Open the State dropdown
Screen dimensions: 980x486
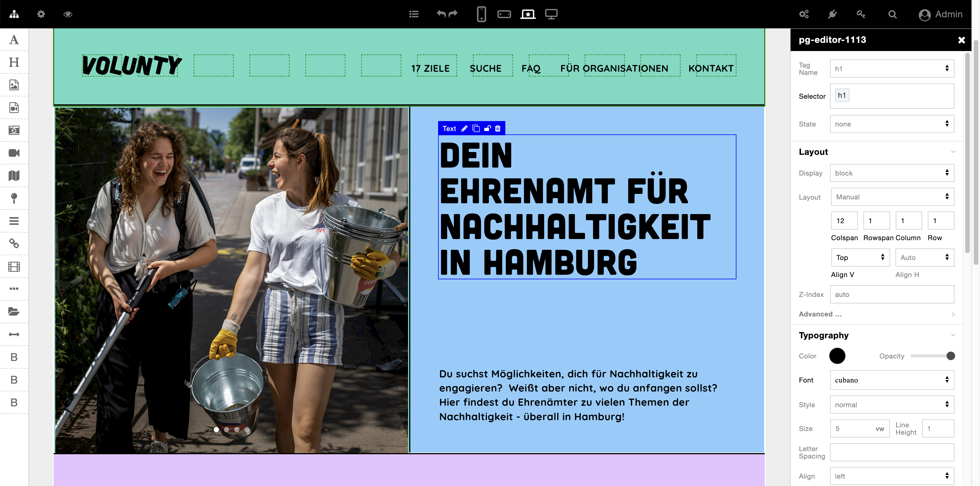[892, 124]
